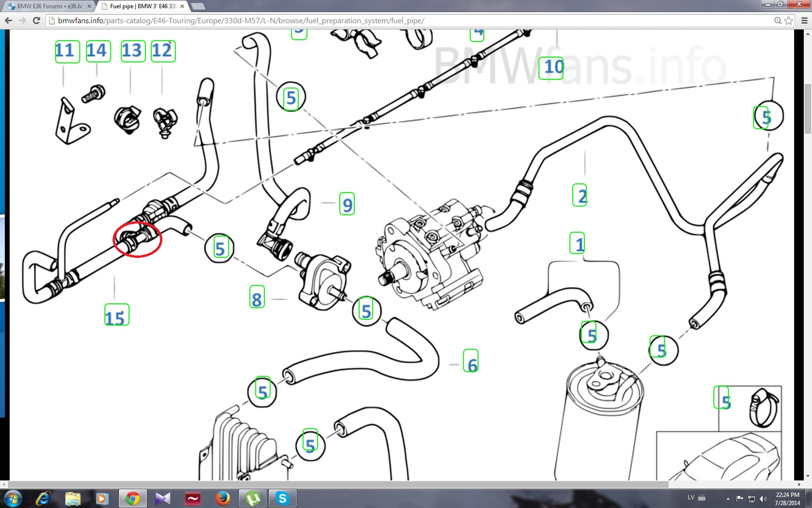The width and height of the screenshot is (812, 508).
Task: Select part number 15 label
Action: click(x=116, y=315)
